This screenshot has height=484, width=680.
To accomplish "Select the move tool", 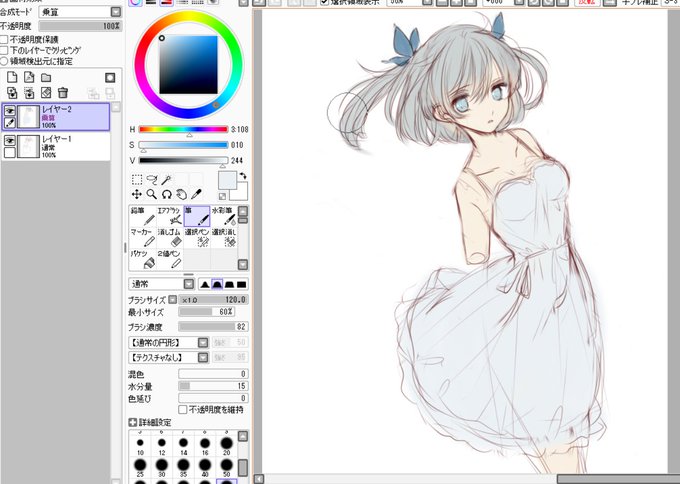I will pyautogui.click(x=137, y=194).
